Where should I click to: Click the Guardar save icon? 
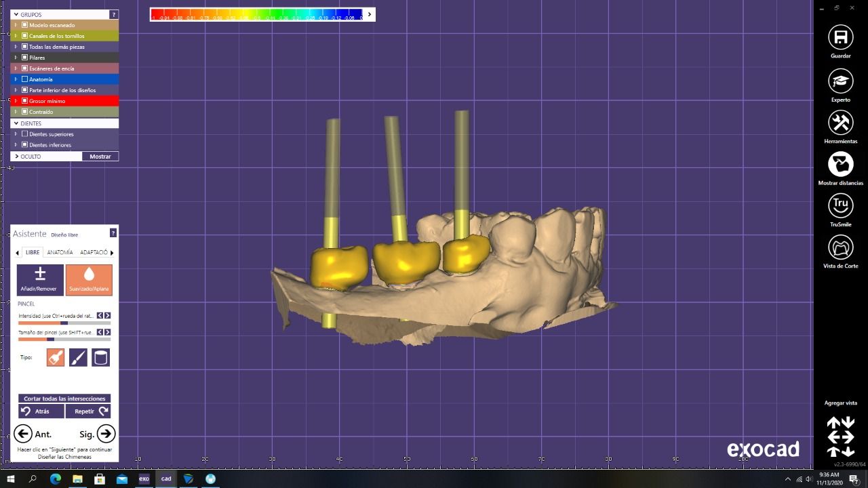pos(840,38)
